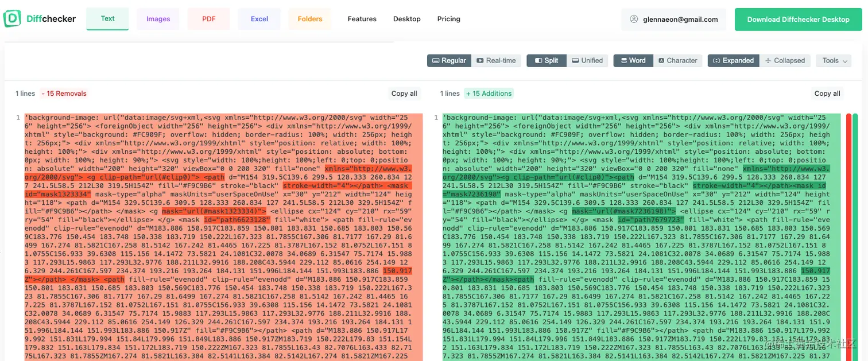Select Unified view layout
The image size is (868, 361).
(587, 60)
